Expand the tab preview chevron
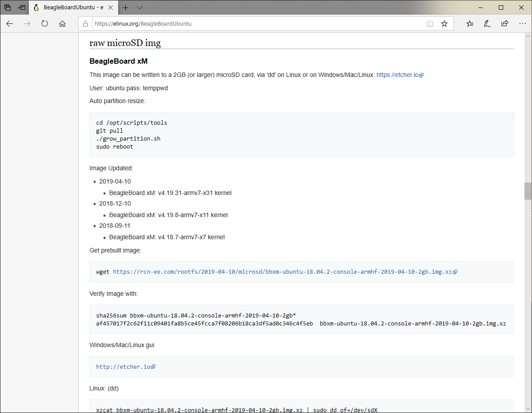This screenshot has width=532, height=413. coord(140,8)
